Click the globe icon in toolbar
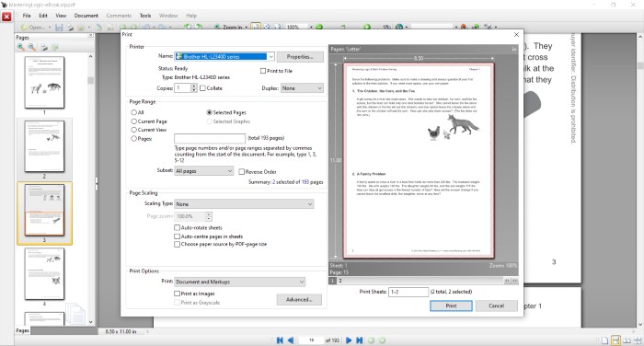The height and width of the screenshot is (346, 644). click(x=398, y=27)
